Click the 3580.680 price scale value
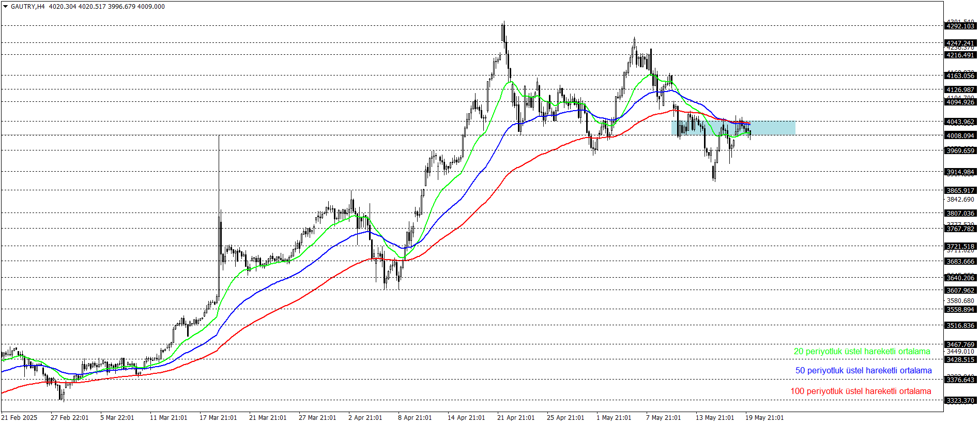This screenshot has height=424, width=980. 960,301
